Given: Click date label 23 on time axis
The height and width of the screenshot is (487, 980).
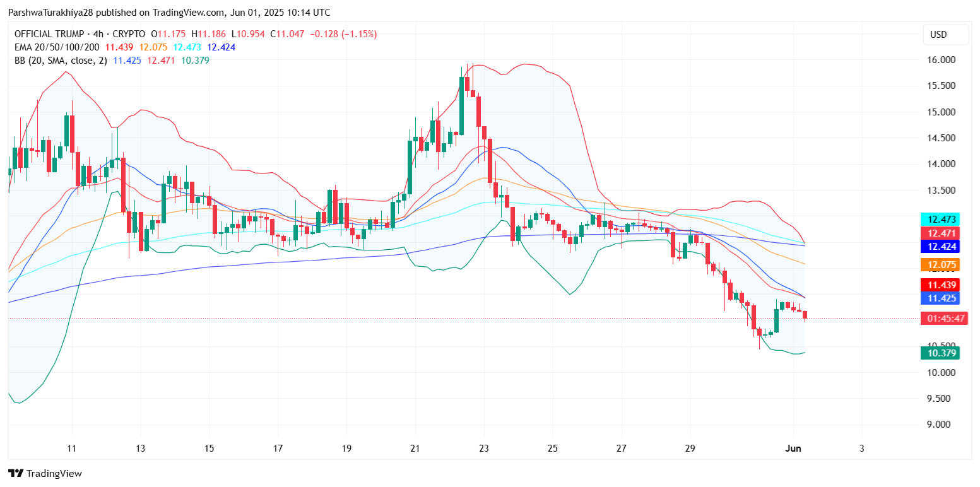Looking at the screenshot, I should 484,448.
